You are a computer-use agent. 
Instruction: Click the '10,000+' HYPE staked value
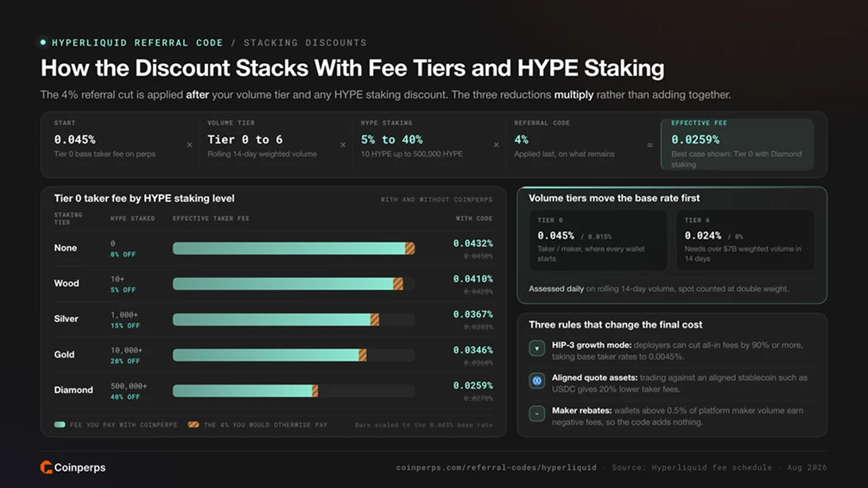[x=126, y=350]
